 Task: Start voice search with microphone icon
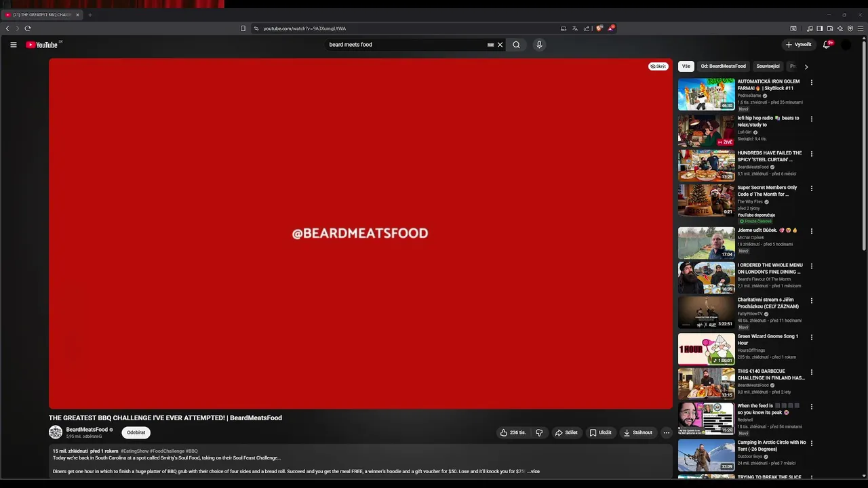[x=539, y=45]
